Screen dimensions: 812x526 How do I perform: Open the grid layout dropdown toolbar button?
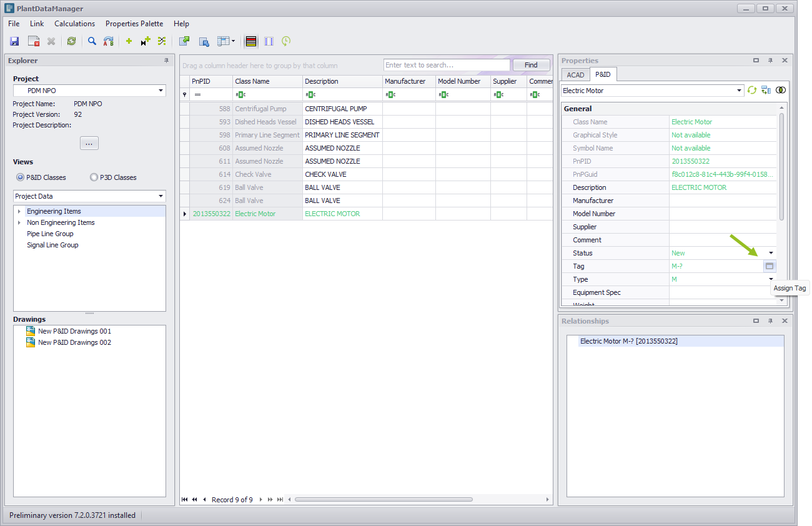pyautogui.click(x=225, y=41)
